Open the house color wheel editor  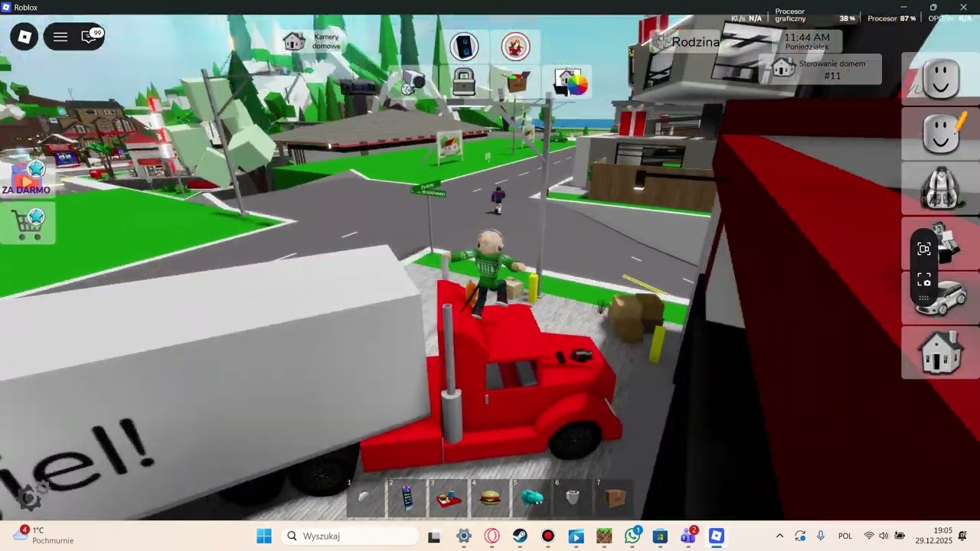click(571, 81)
